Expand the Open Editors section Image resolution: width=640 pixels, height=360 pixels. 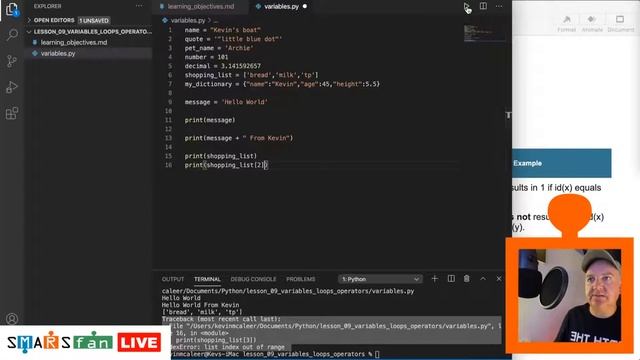coord(54,20)
